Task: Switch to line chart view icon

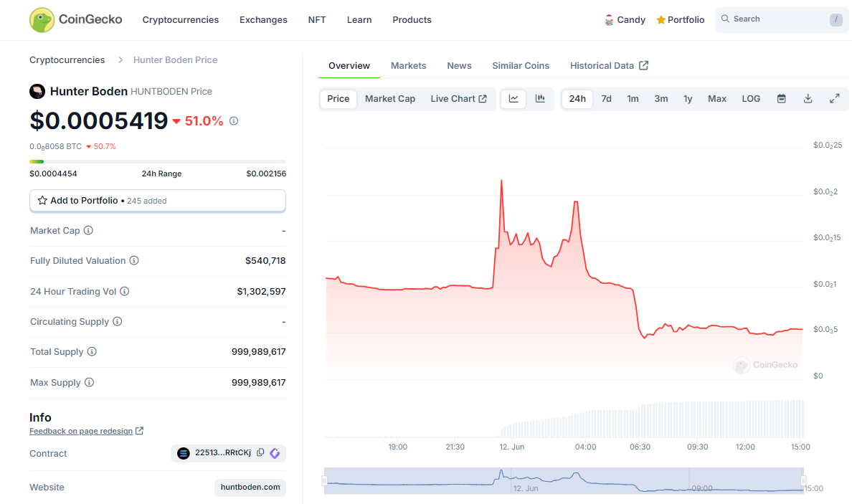Action: pyautogui.click(x=513, y=99)
